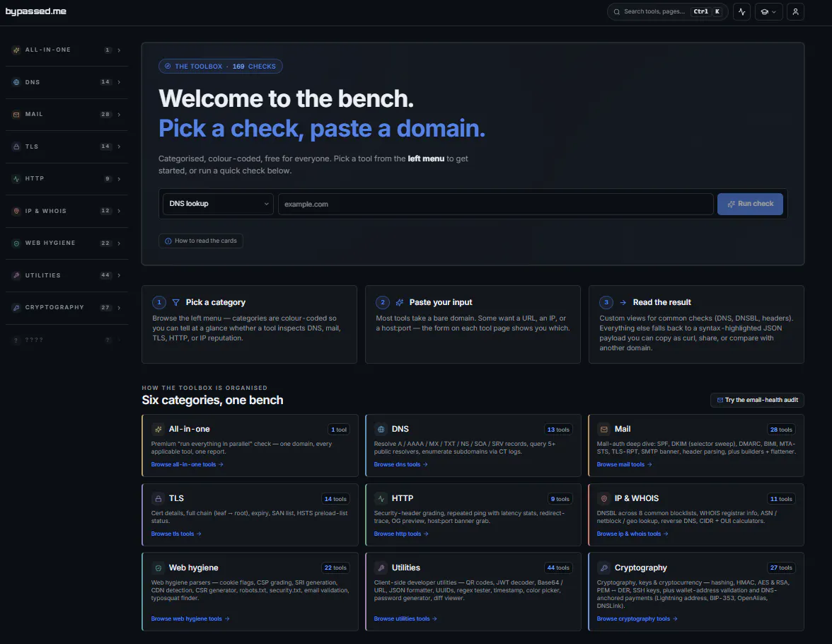Open Browse cryptography tools link

click(637, 619)
